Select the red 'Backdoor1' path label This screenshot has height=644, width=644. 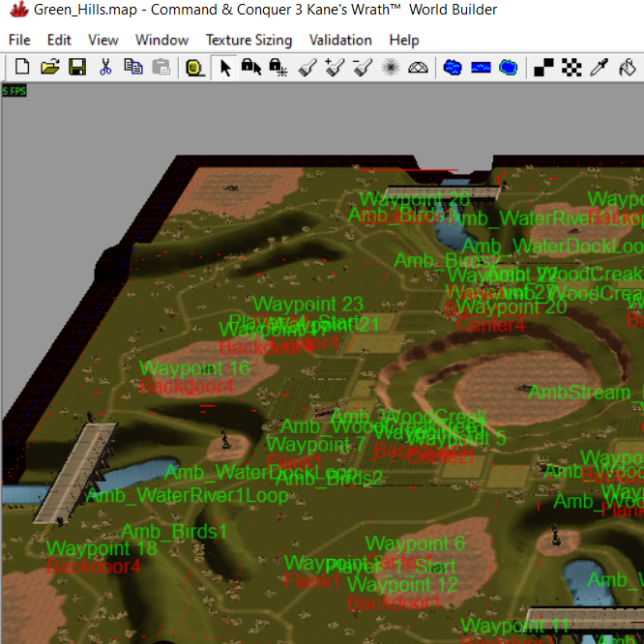(x=395, y=603)
